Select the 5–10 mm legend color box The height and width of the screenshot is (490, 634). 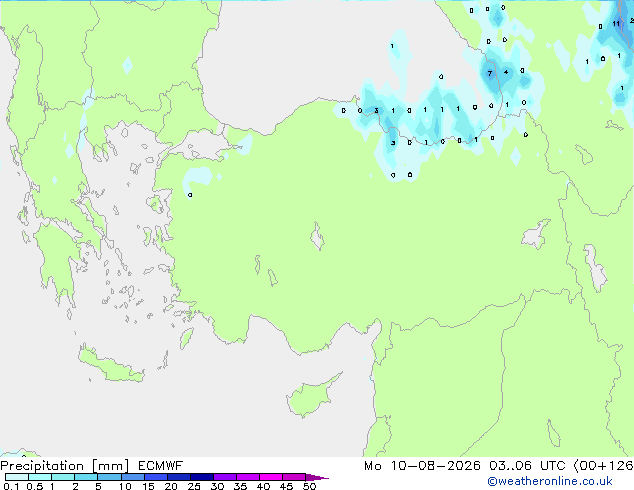pyautogui.click(x=109, y=477)
